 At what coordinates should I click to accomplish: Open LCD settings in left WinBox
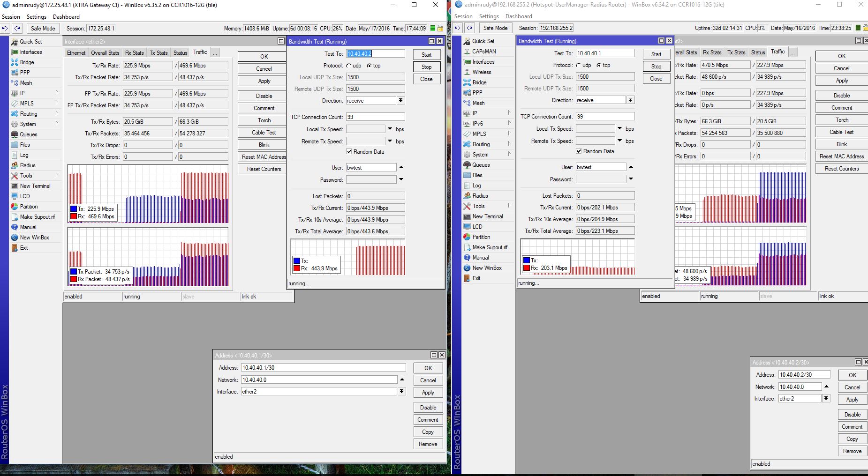point(25,196)
